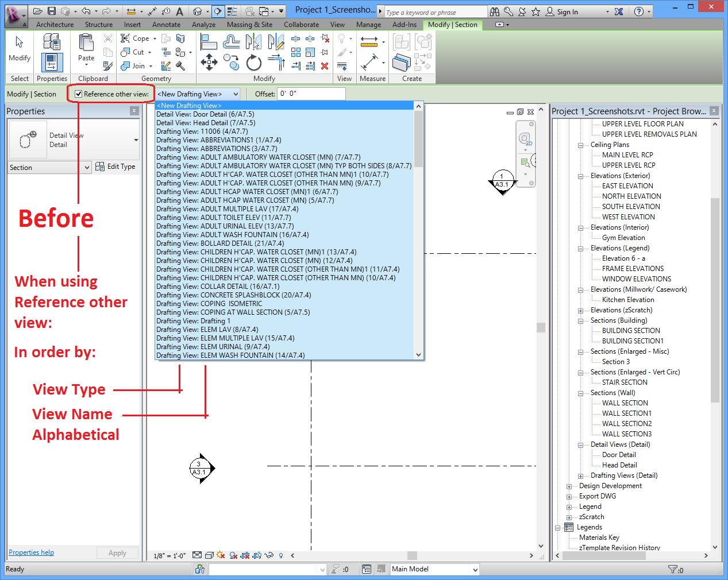This screenshot has width=728, height=580.
Task: Uncheck the Reference other view checkbox
Action: 79,94
